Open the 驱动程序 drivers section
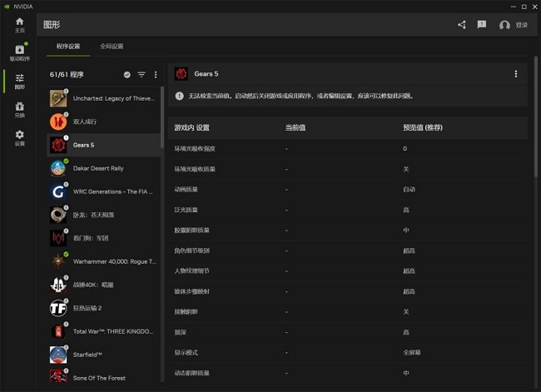This screenshot has width=541, height=392. [19, 52]
